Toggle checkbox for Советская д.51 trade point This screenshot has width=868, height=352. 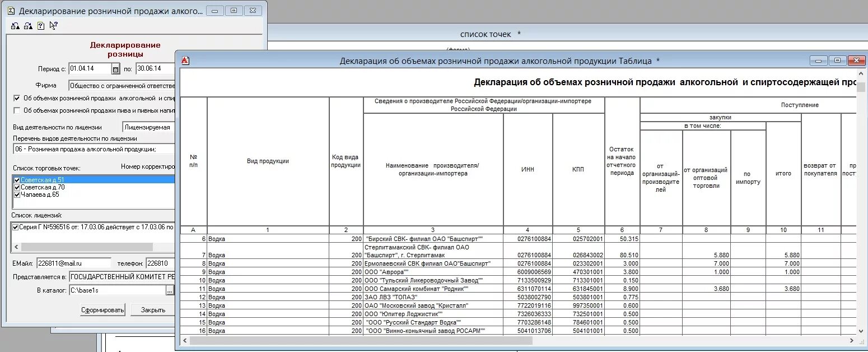click(17, 180)
